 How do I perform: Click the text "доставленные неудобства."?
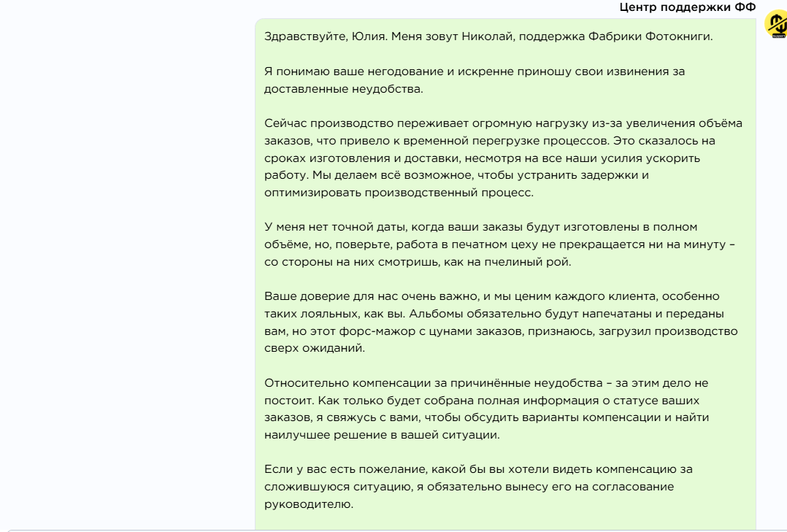tap(343, 89)
